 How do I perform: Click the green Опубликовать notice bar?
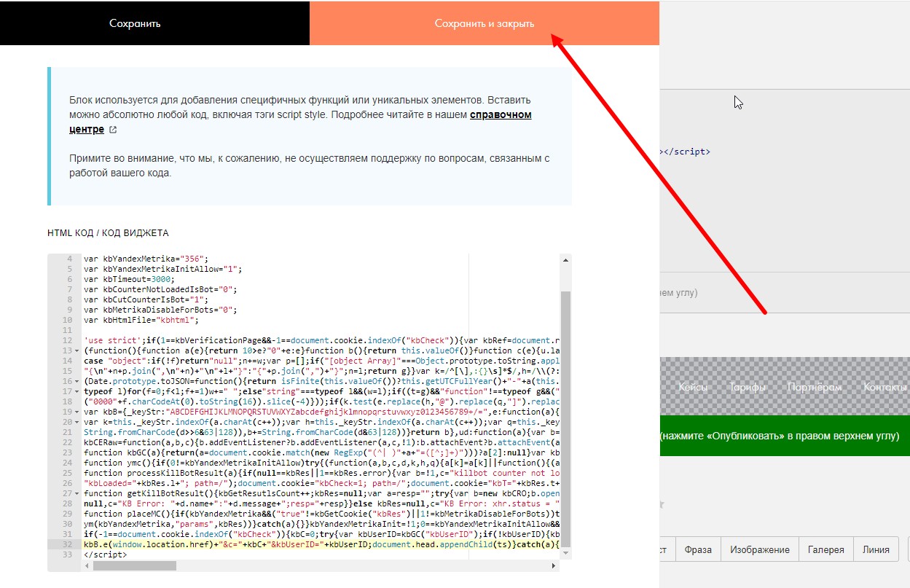point(785,436)
